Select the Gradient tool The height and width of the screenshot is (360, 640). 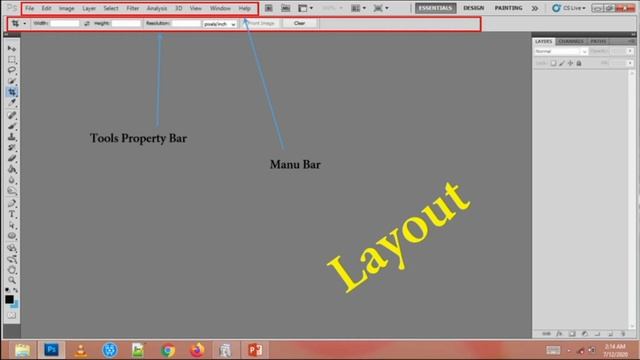12,169
